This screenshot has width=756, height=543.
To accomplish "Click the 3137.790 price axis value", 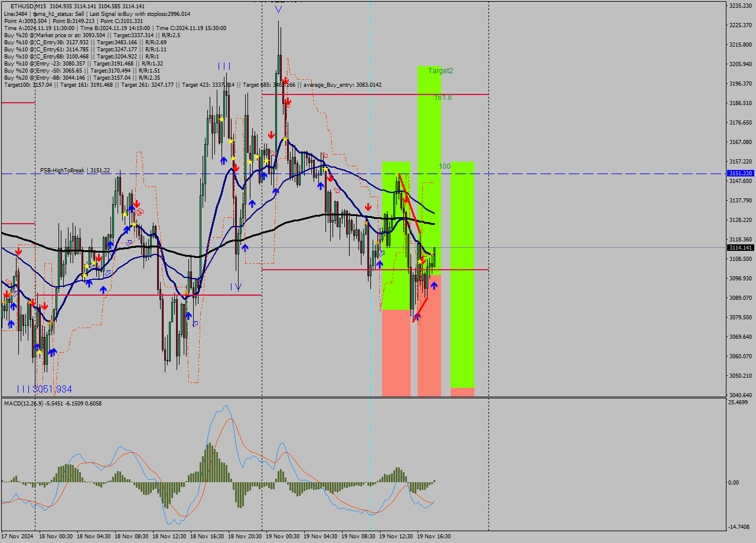I will [x=740, y=200].
